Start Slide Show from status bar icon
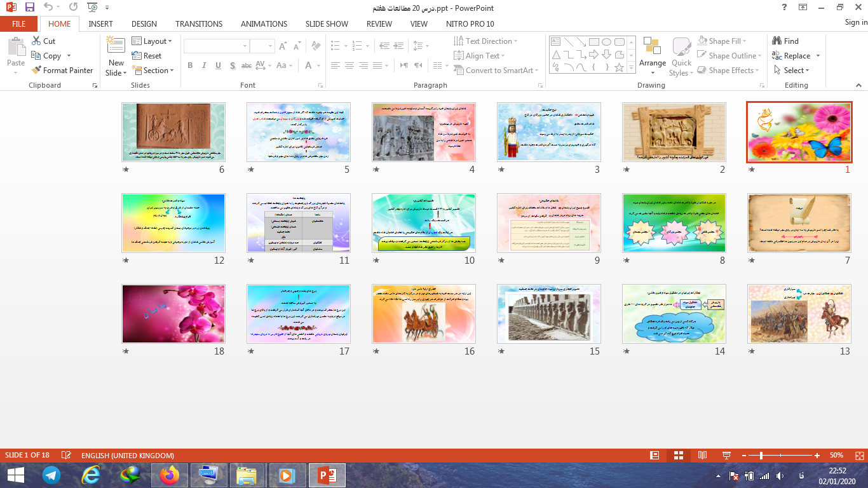The image size is (868, 488). (726, 456)
